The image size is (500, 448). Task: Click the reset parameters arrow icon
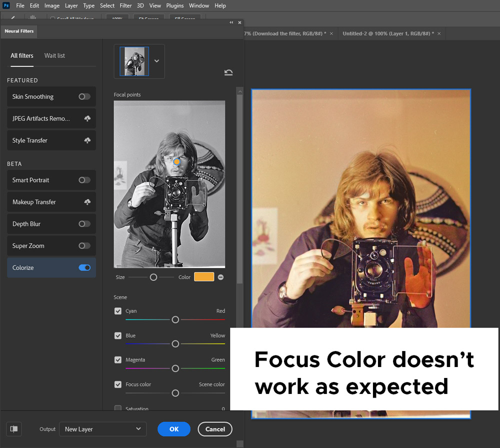(x=228, y=72)
